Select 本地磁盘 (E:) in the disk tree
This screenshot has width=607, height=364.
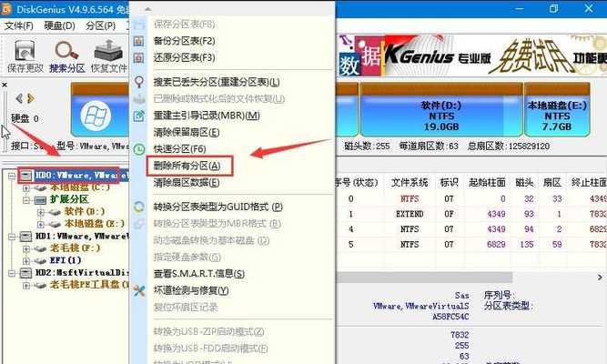pyautogui.click(x=94, y=224)
